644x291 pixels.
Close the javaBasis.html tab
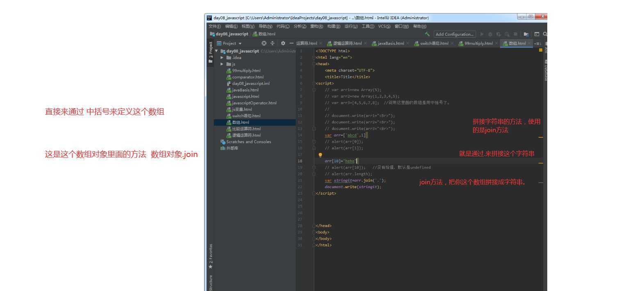click(407, 43)
